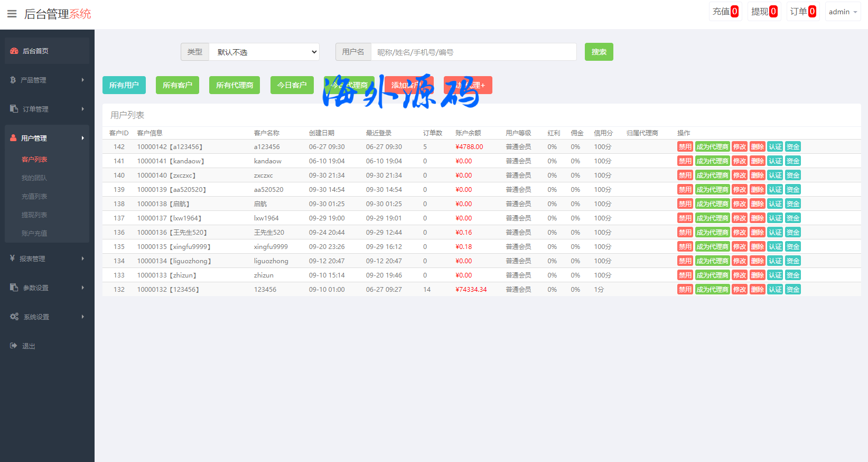This screenshot has width=868, height=462.
Task: Focus the 用户名 search input field
Action: tap(473, 52)
